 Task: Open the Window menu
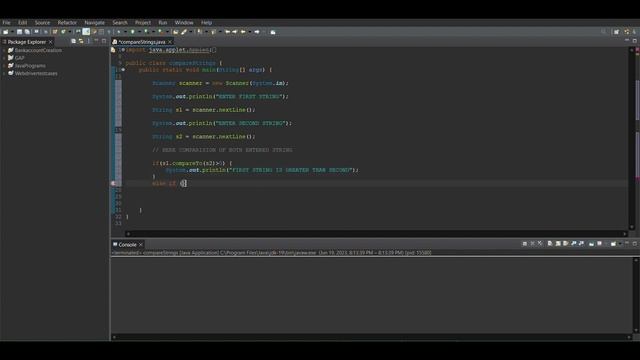point(184,22)
